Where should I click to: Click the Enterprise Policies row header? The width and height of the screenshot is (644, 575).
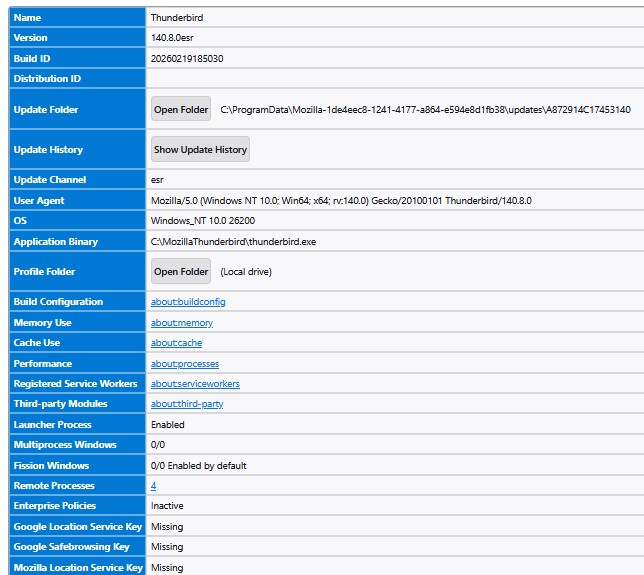[77, 506]
